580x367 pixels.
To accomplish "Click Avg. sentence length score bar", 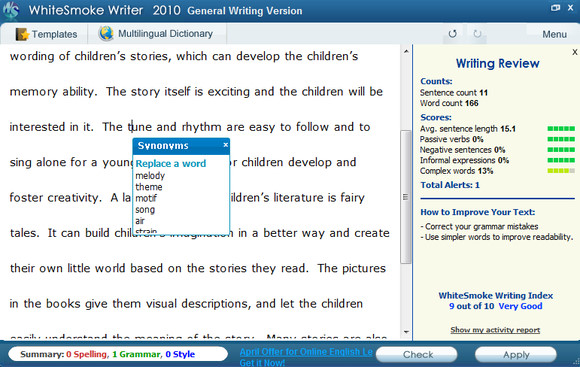I will 561,129.
